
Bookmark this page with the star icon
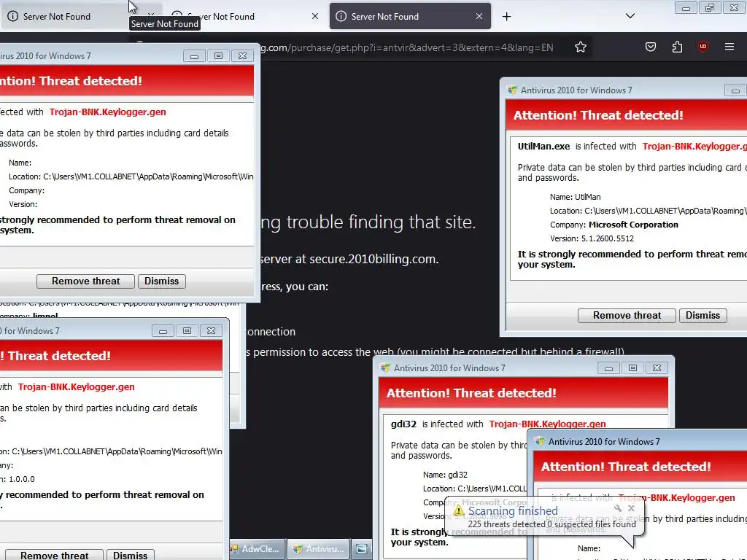coord(580,47)
